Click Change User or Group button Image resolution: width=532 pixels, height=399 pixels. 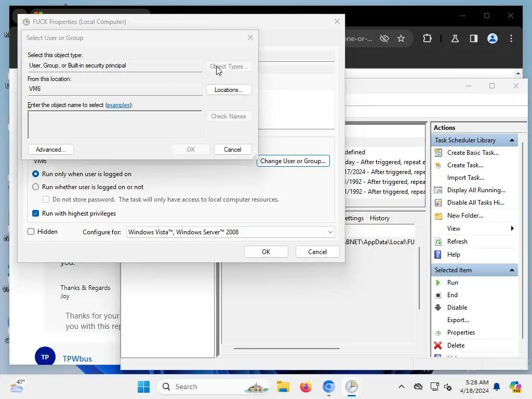293,161
